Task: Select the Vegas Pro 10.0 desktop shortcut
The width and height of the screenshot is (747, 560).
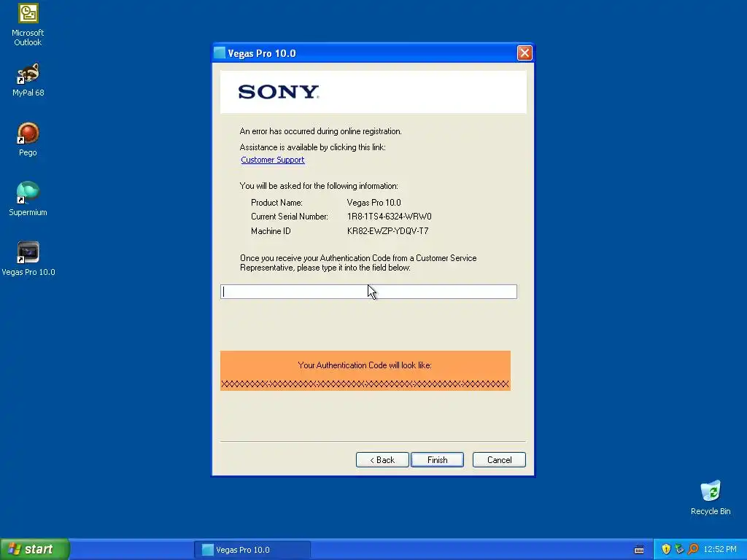Action: coord(28,259)
